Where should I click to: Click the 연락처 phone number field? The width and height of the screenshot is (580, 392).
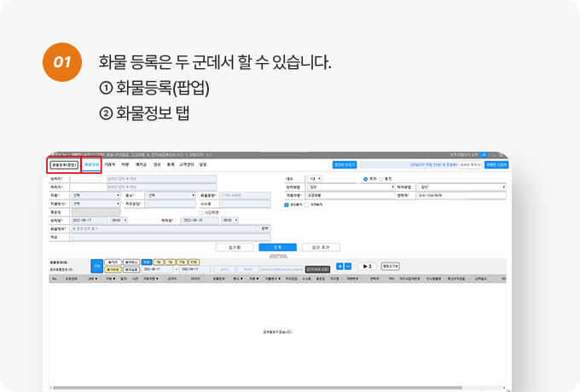tap(461, 195)
